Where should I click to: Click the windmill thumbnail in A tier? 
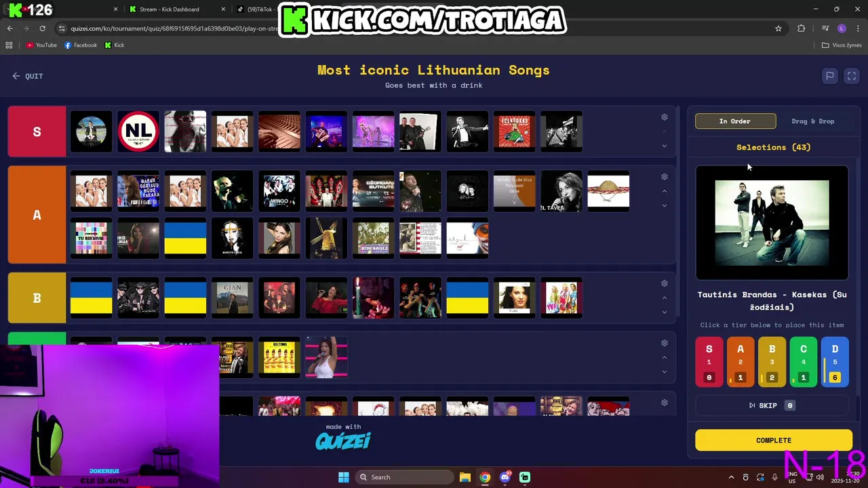pos(326,238)
